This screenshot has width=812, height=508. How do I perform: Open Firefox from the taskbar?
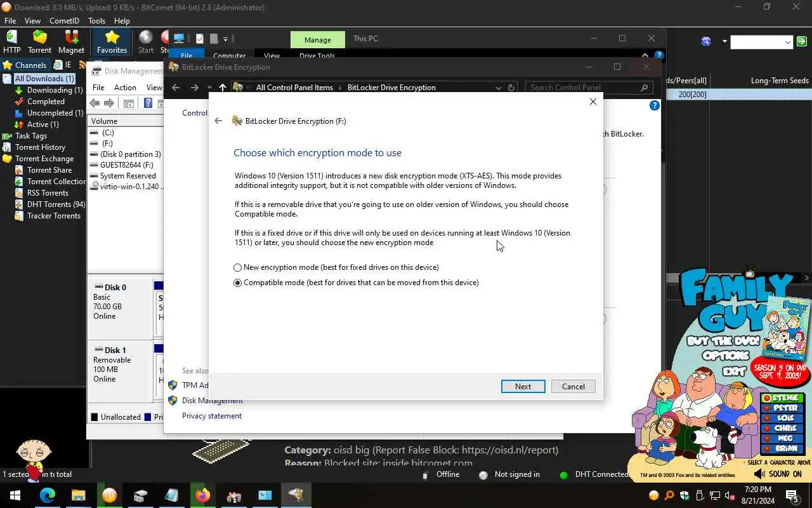click(x=202, y=495)
